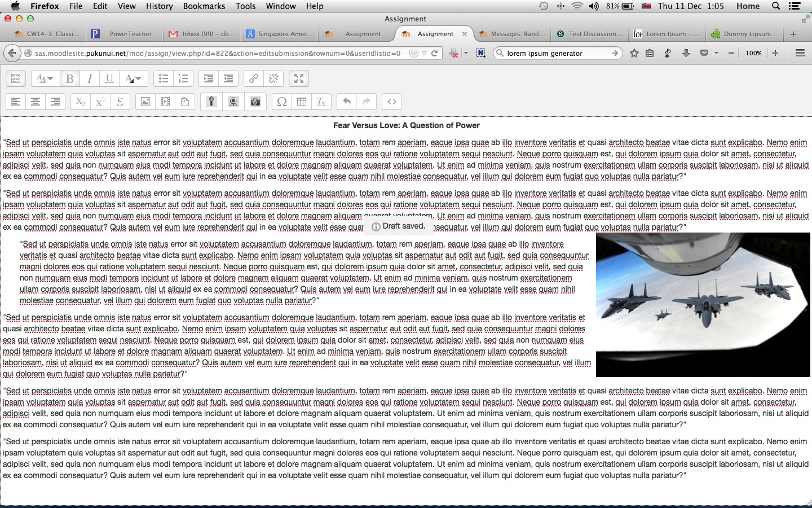Center align the text

pyautogui.click(x=36, y=102)
